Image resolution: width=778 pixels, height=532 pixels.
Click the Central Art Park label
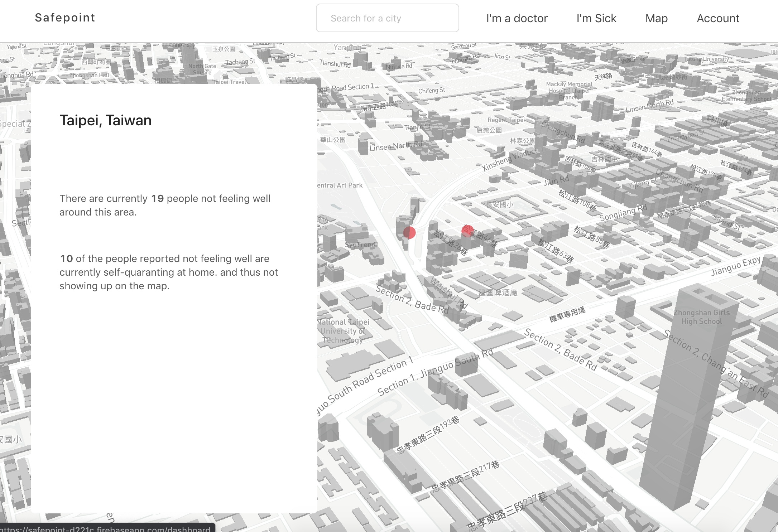click(x=340, y=185)
